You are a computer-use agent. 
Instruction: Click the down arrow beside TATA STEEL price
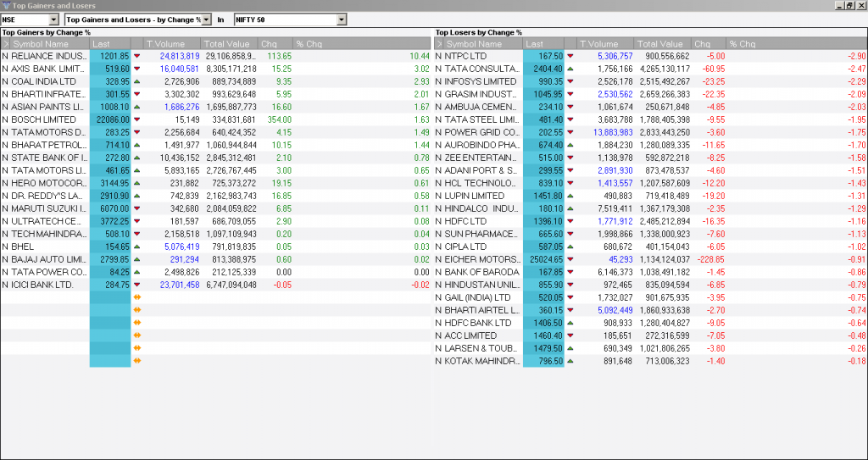[x=570, y=119]
